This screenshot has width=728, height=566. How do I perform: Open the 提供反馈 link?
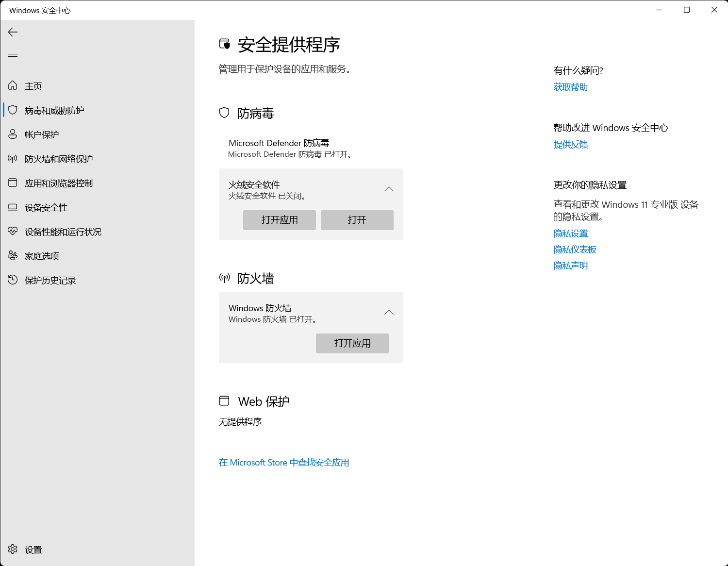point(571,145)
